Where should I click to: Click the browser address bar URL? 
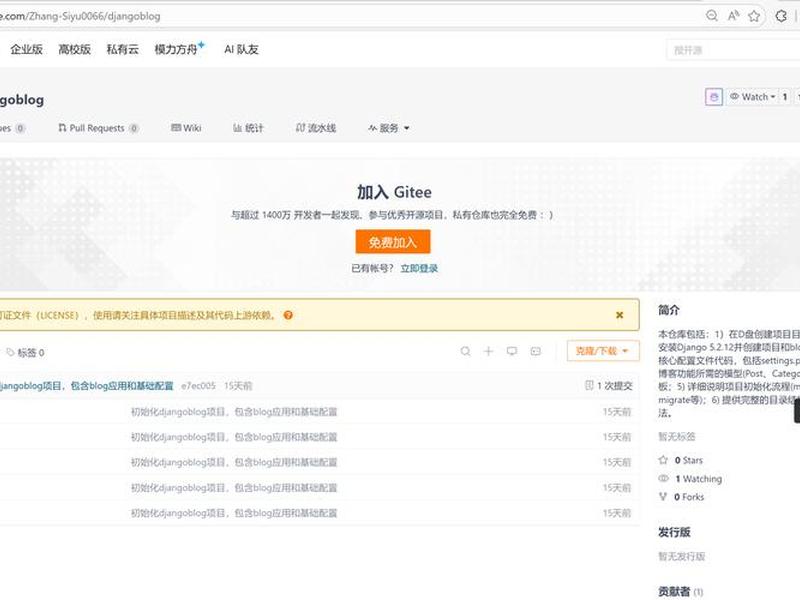(81, 16)
